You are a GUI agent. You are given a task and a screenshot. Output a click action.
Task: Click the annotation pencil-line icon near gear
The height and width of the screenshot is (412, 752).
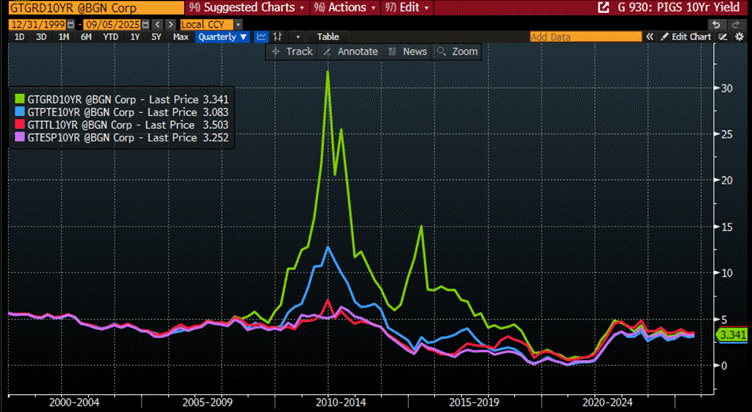click(x=723, y=37)
